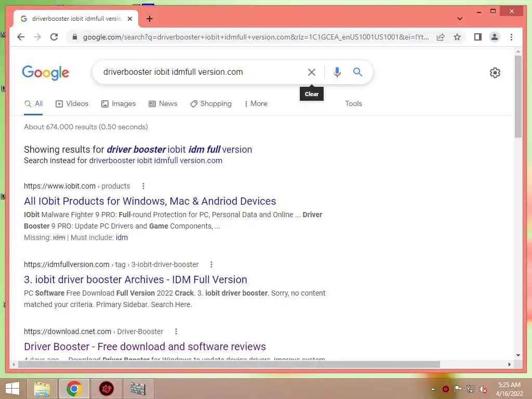Open corrected driver booster iobit query
This screenshot has height=399, width=532.
pyautogui.click(x=179, y=150)
